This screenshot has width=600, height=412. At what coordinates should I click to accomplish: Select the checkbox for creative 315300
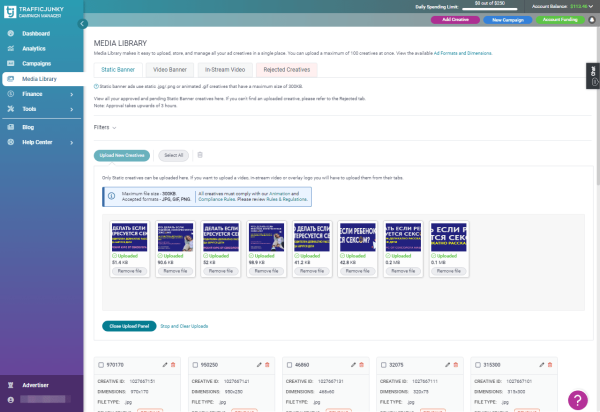[479, 366]
